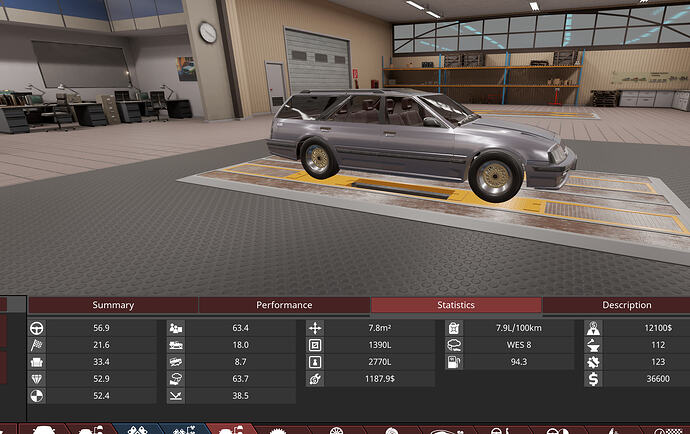Click the crash-test safety icon
The width and height of the screenshot is (690, 434).
[x=37, y=396]
